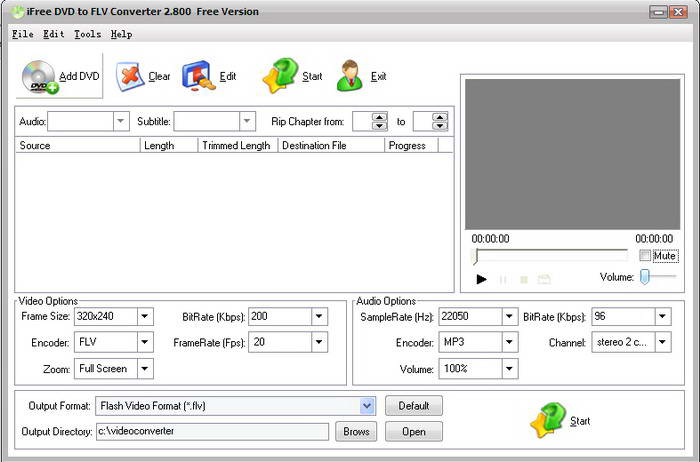
Task: Decrease the Rip Chapter to value
Action: (440, 126)
